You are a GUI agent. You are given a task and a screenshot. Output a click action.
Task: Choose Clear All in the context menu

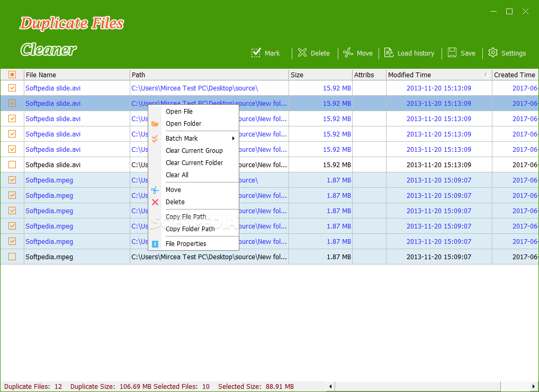(194, 175)
